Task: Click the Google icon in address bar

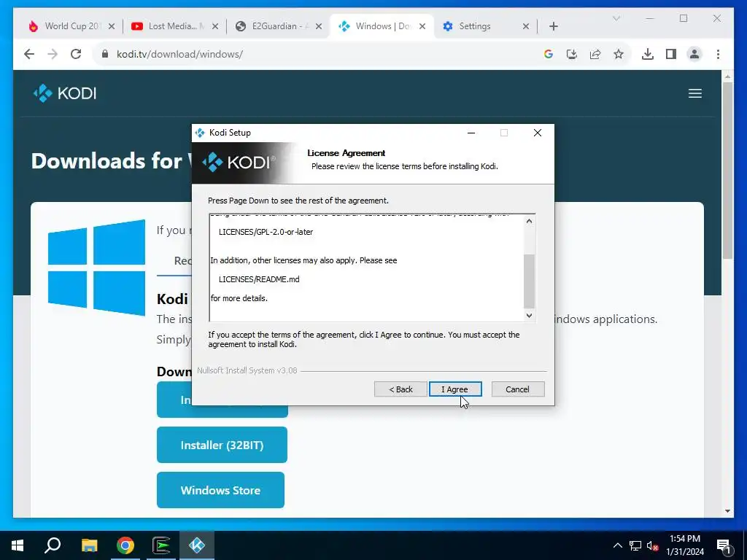Action: [x=549, y=54]
